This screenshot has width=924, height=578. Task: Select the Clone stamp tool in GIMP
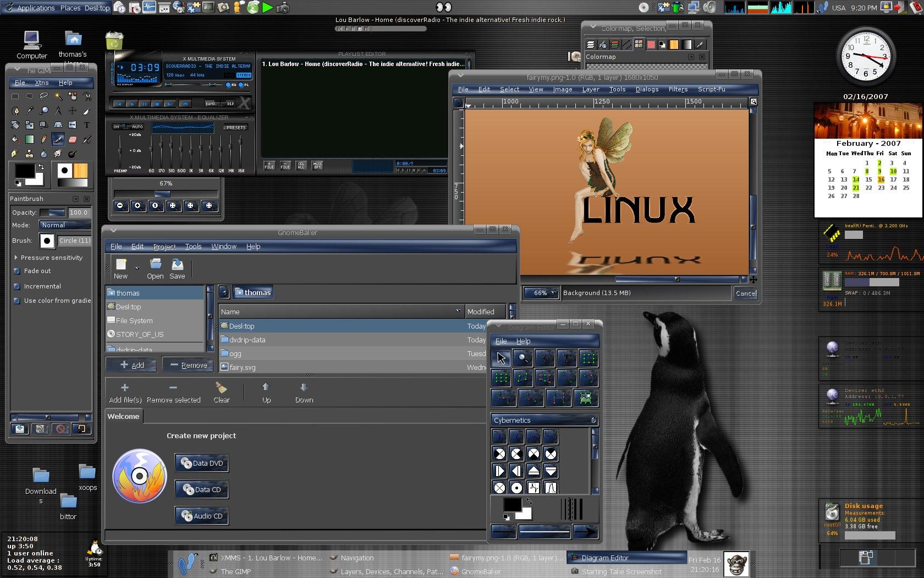pos(30,154)
